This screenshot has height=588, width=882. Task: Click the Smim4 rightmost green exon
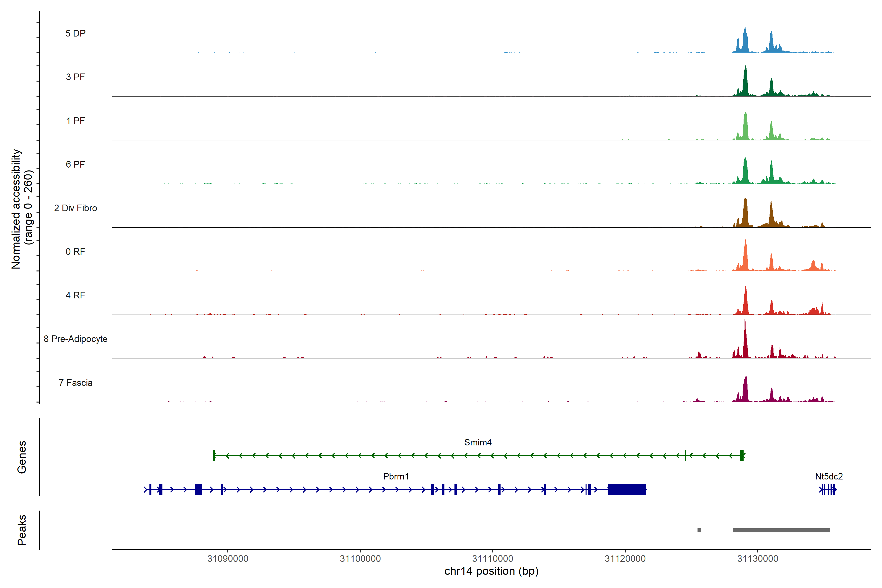pyautogui.click(x=741, y=455)
